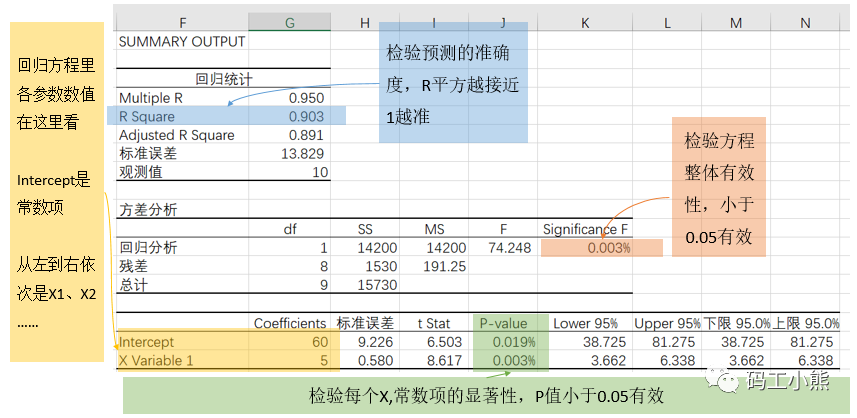Click the 上限 95.0% header cell
The height and width of the screenshot is (418, 857).
pos(805,323)
